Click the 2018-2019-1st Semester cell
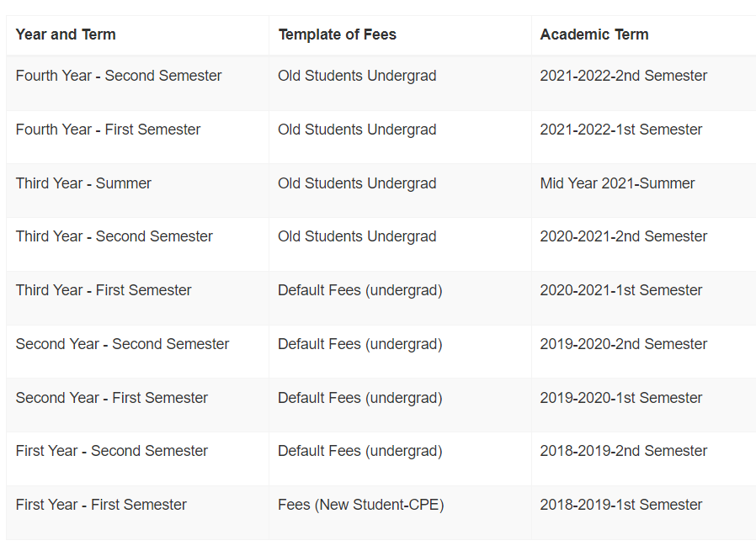This screenshot has width=756, height=551. click(x=621, y=505)
